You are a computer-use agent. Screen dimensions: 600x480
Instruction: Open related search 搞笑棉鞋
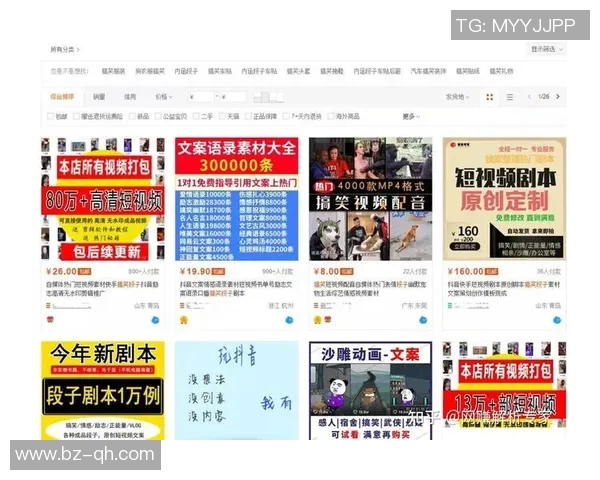332,71
